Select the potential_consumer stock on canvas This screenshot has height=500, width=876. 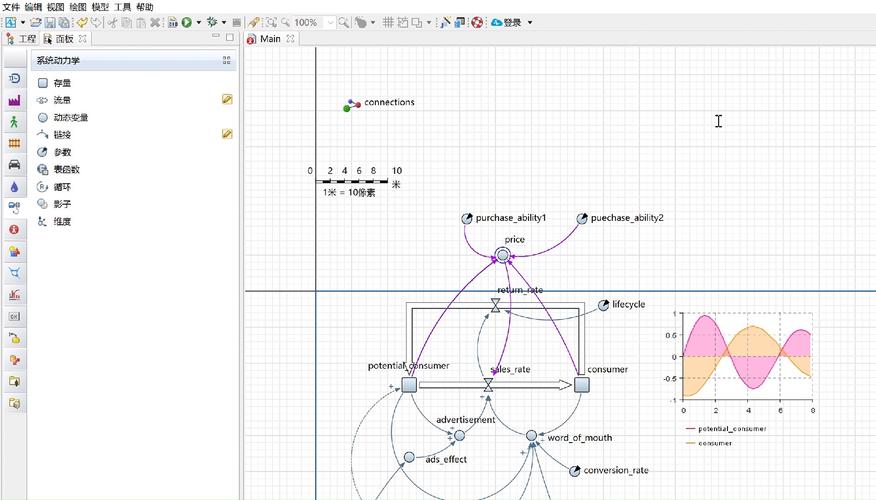(x=409, y=384)
